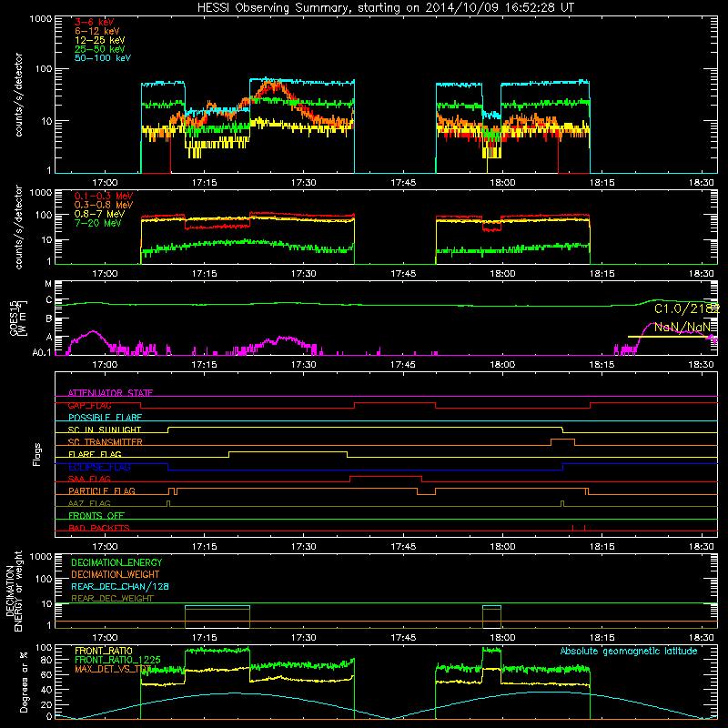Click the BAD_PACKETS flag label
The image size is (728, 728).
click(x=99, y=528)
